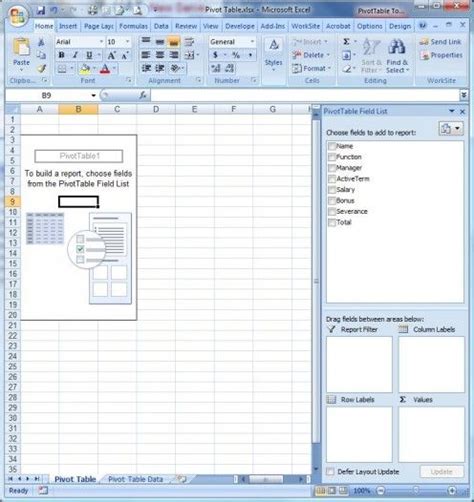The width and height of the screenshot is (474, 502).
Task: Open the Name Box dropdown arrow
Action: coord(94,96)
